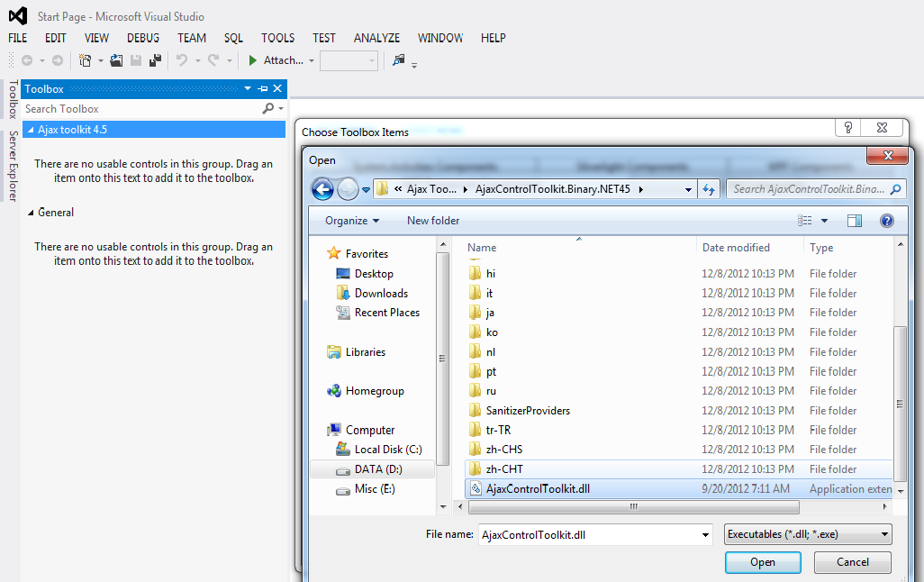Click Navigate Backward in the Visual Studio toolbar

(26, 60)
